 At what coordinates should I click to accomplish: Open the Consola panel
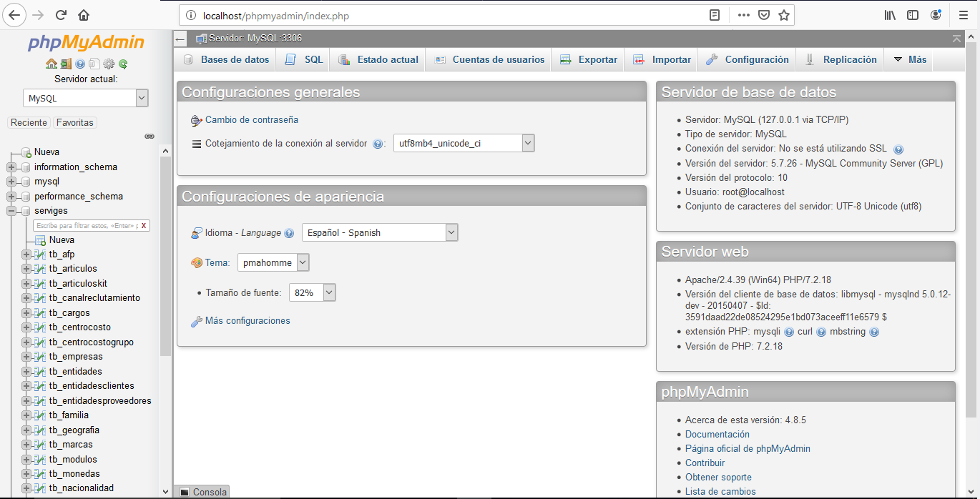(x=202, y=492)
